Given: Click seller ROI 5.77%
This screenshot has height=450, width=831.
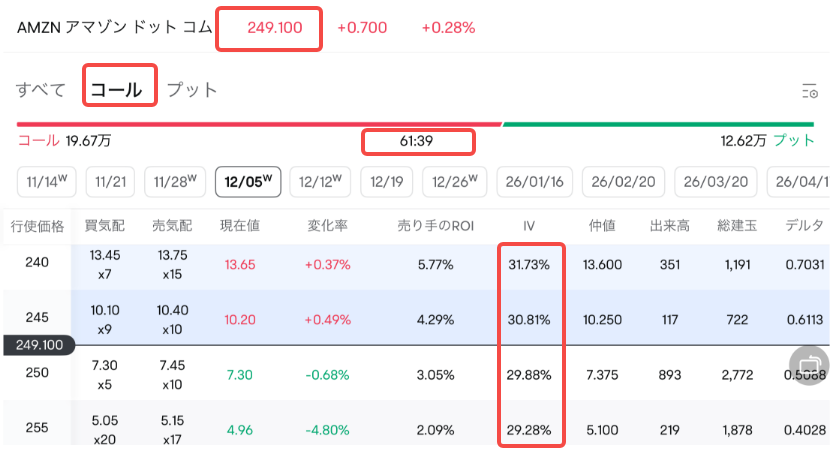Looking at the screenshot, I should pos(436,264).
